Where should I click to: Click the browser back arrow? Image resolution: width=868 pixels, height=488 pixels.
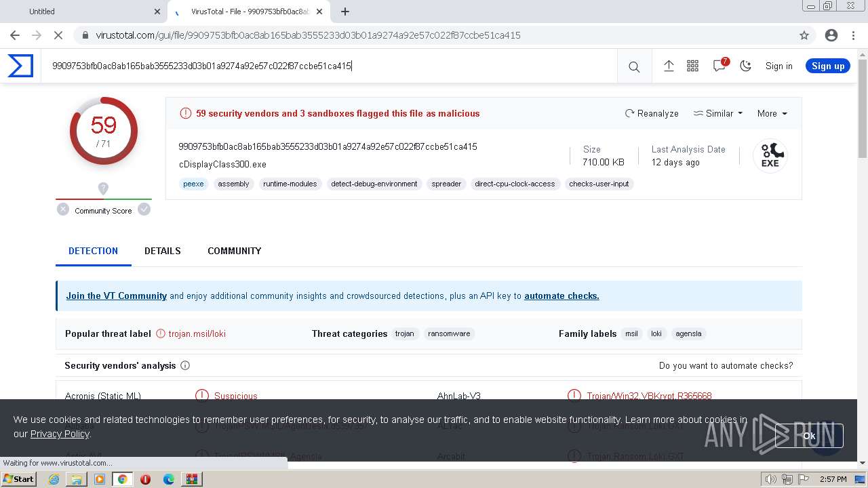(x=15, y=35)
